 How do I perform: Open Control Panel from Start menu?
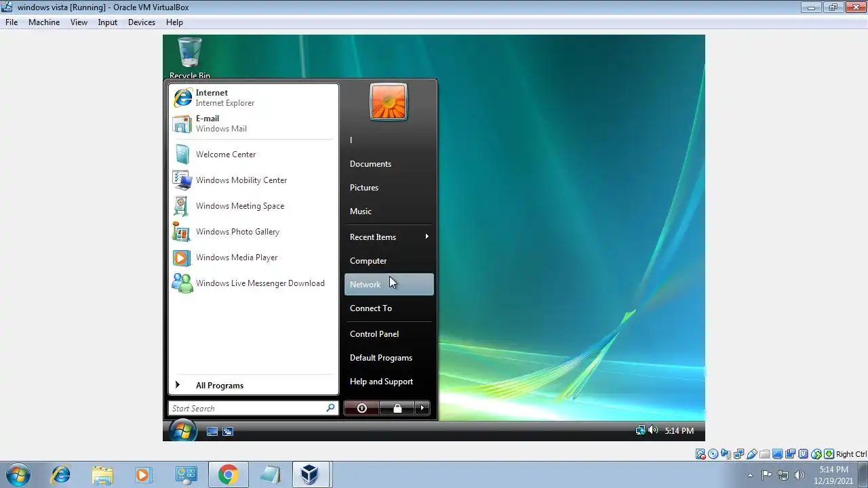tap(389, 334)
